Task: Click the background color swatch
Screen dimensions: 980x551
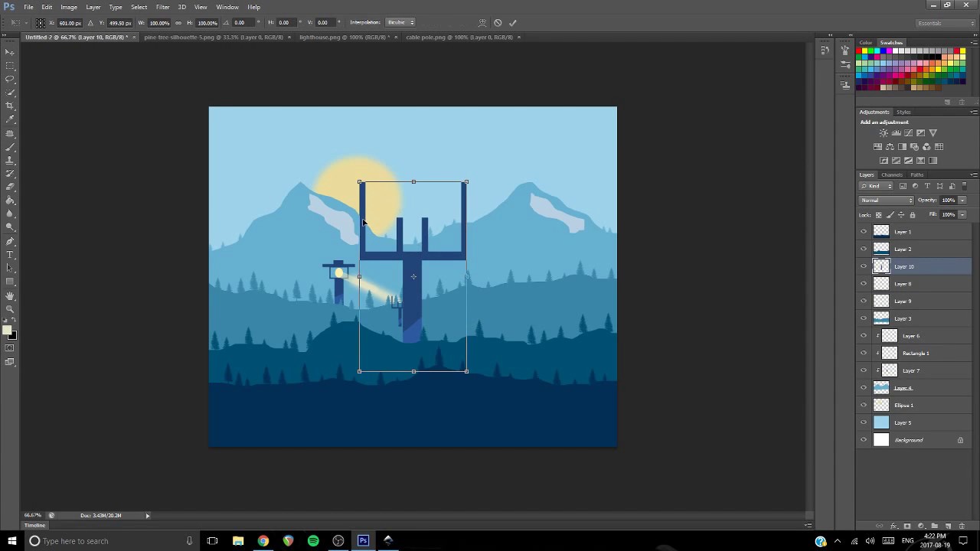Action: click(11, 335)
